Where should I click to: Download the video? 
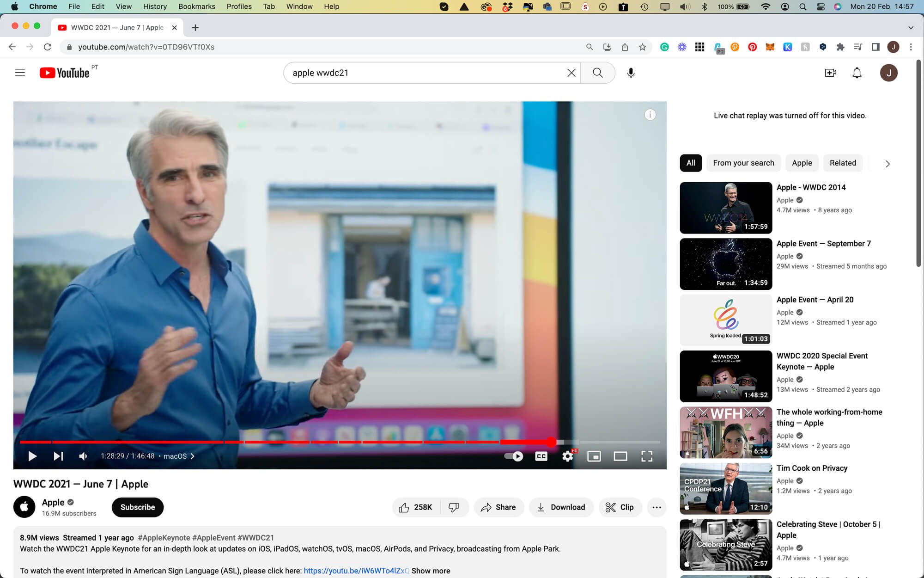[x=561, y=507]
